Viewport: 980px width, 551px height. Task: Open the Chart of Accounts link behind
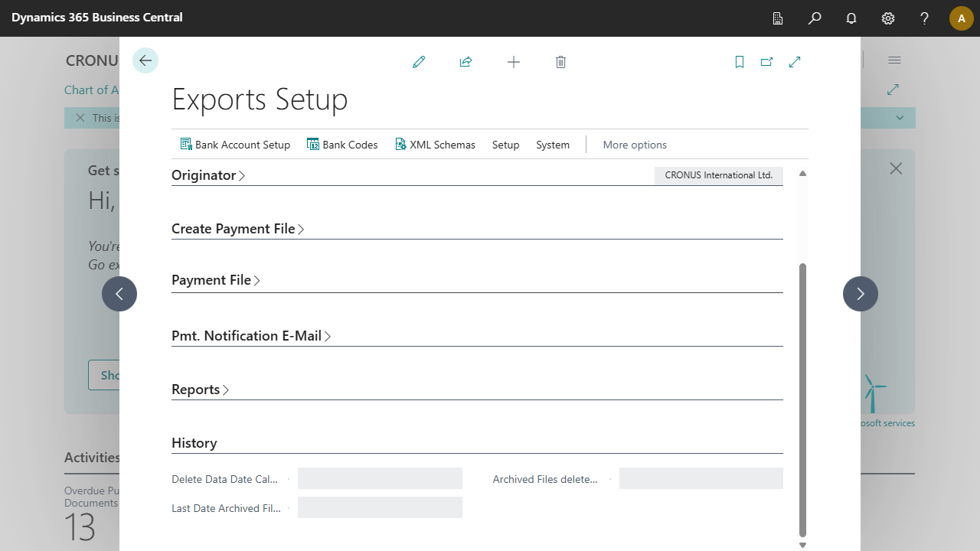[x=92, y=90]
